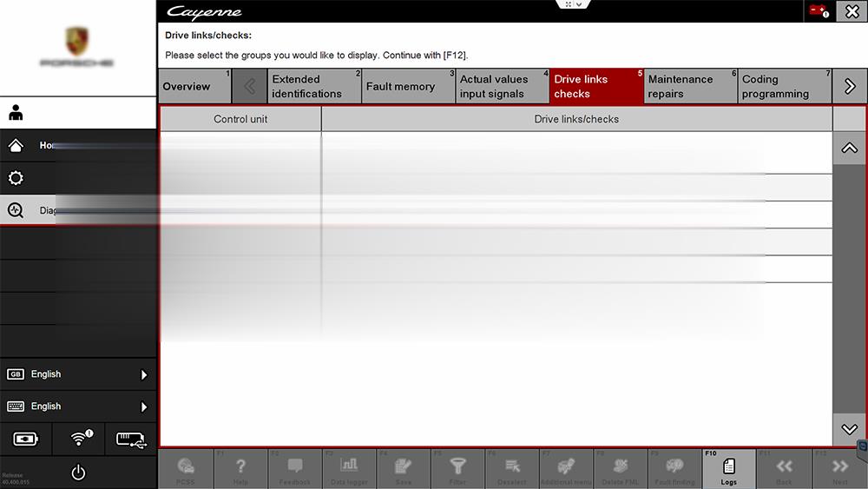Click the Save function button

403,470
